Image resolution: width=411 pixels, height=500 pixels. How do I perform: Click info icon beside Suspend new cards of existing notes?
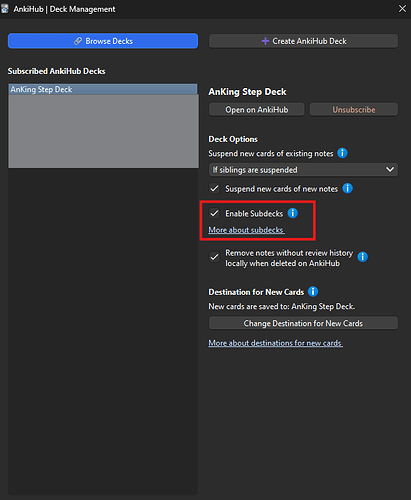[x=342, y=153]
